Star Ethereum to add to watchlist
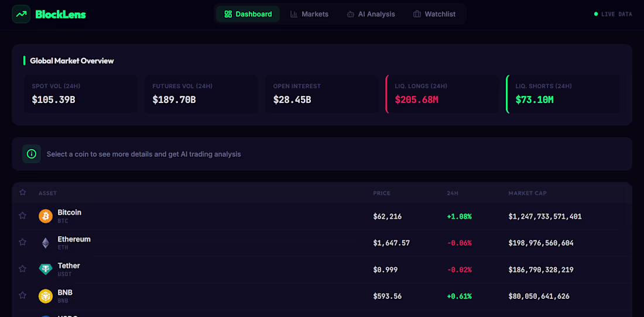This screenshot has width=644, height=317. (x=23, y=242)
